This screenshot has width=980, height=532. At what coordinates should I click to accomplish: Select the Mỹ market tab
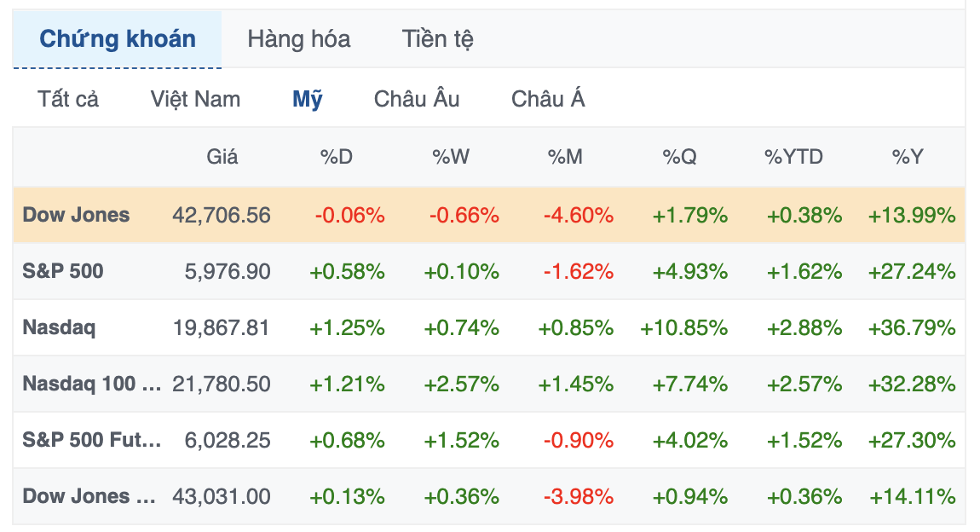coord(307,98)
